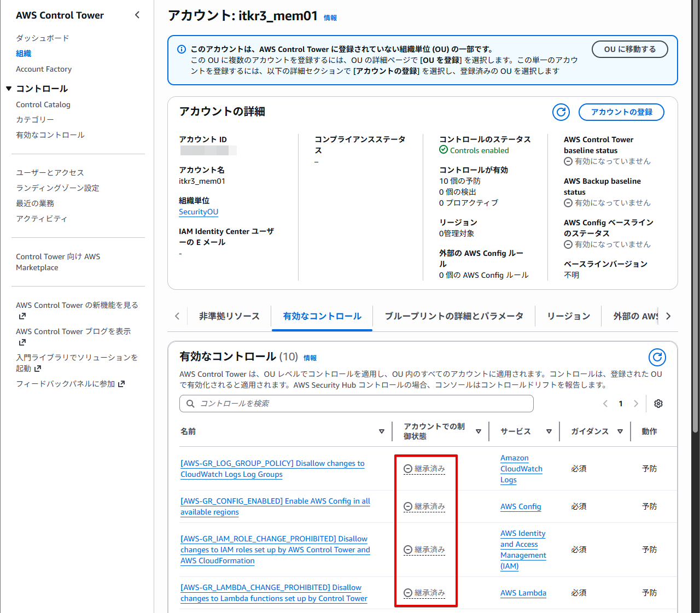The image size is (700, 613).
Task: Go to previous page of controls
Action: [x=605, y=404]
